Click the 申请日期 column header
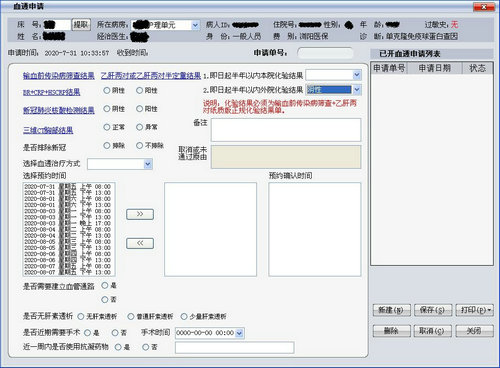The height and width of the screenshot is (368, 500). click(434, 68)
